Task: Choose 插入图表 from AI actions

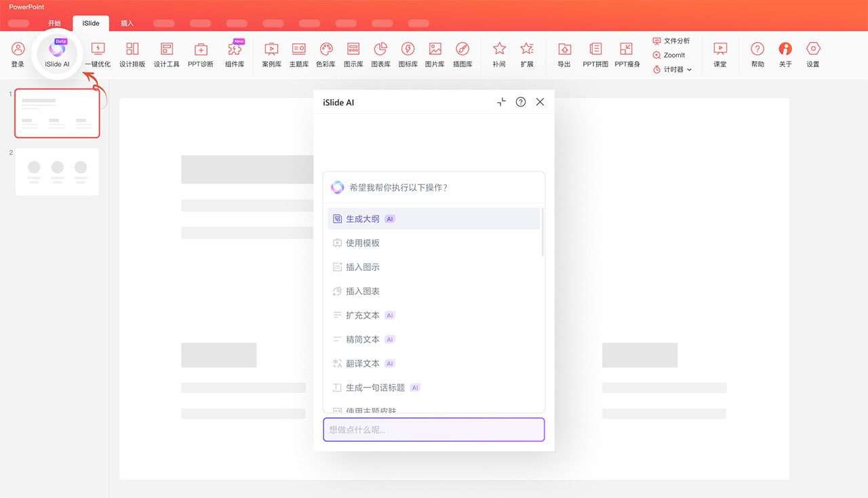Action: pyautogui.click(x=434, y=291)
